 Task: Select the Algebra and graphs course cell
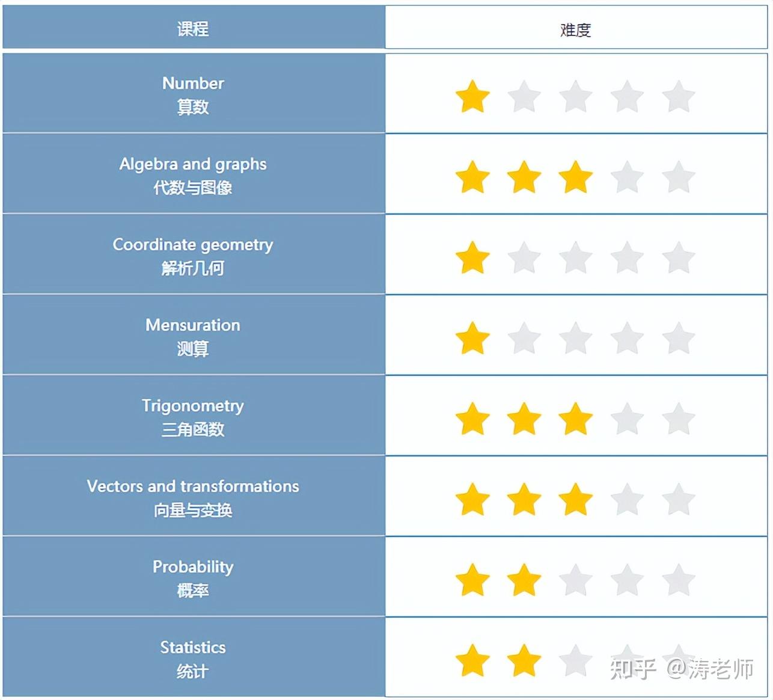click(x=194, y=174)
